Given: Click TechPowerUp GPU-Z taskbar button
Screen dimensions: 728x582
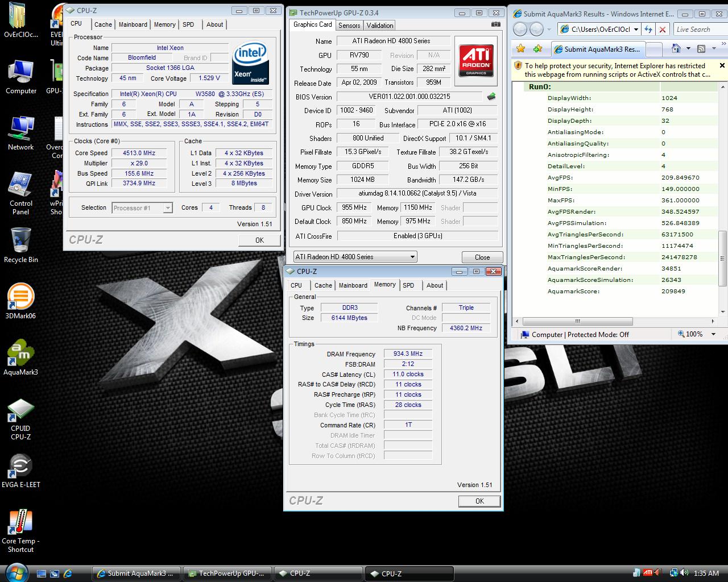Looking at the screenshot, I should point(227,573).
